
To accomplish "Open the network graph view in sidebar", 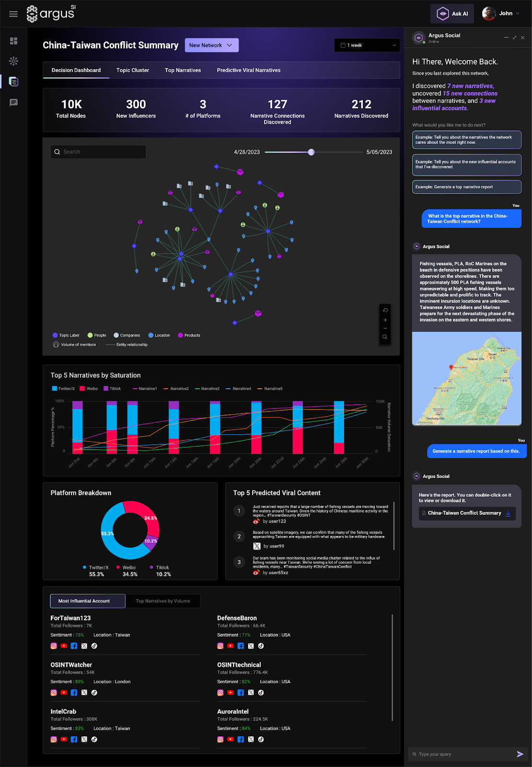I will tap(13, 61).
